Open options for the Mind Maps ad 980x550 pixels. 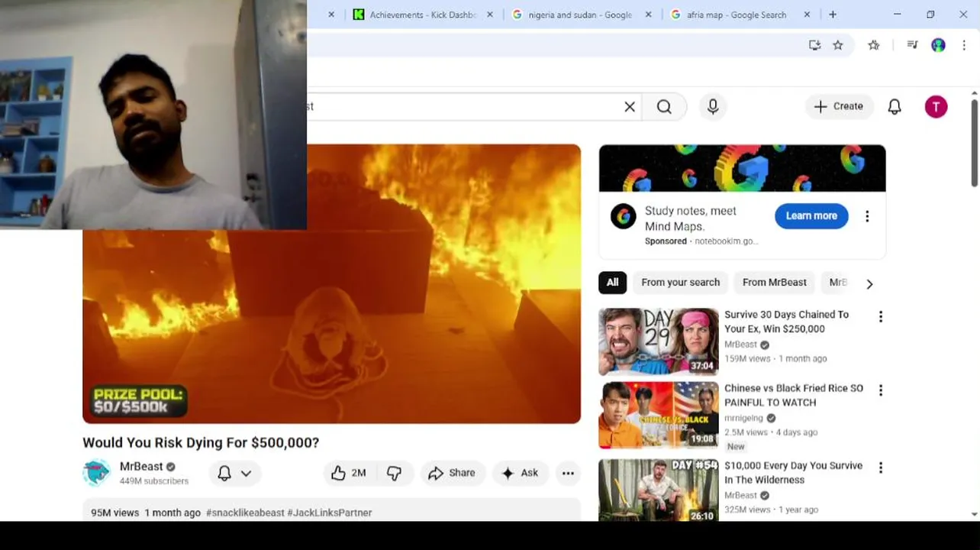[x=867, y=216]
